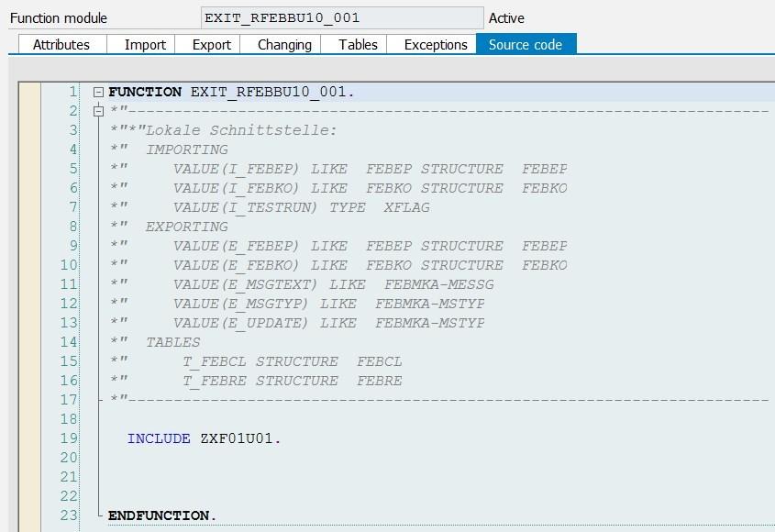Click FEBMKA-MESSG on line 11
Screen dimensions: 775x532
(439, 284)
